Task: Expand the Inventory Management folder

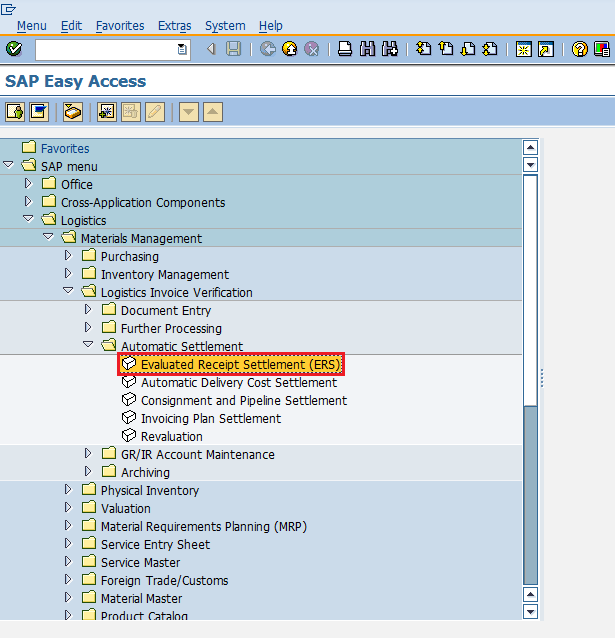Action: [x=68, y=273]
